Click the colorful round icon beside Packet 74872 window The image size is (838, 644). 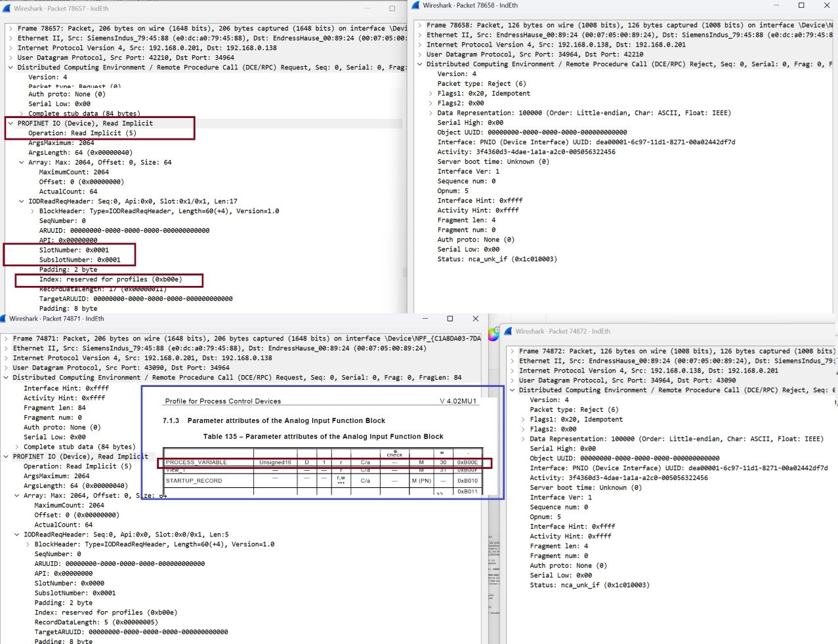tap(493, 334)
